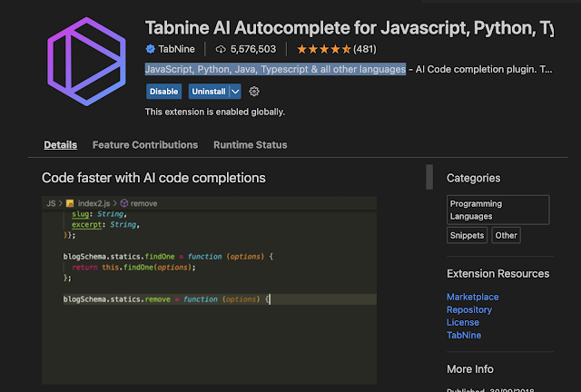581x392 pixels.
Task: Click the Uninstall button
Action: click(x=209, y=92)
